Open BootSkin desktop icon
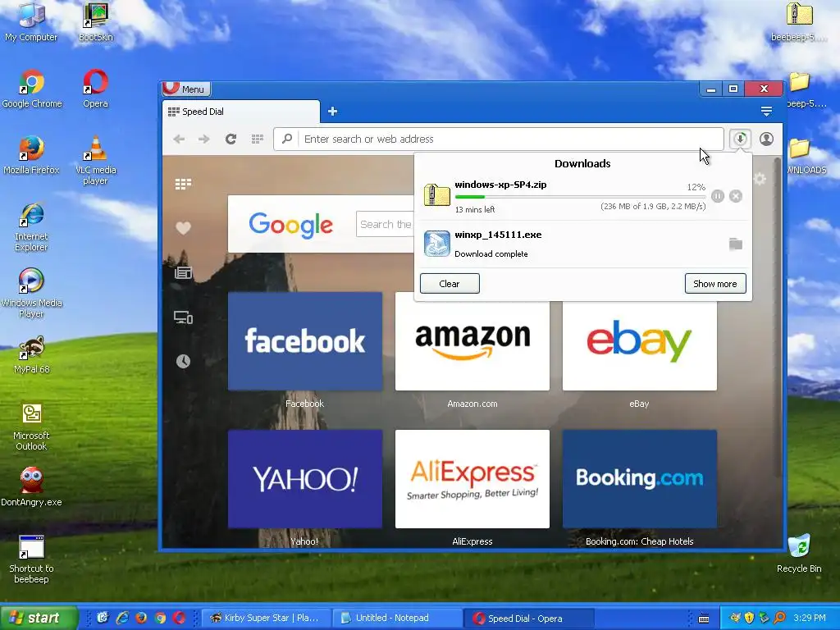840x630 pixels. pos(95,22)
